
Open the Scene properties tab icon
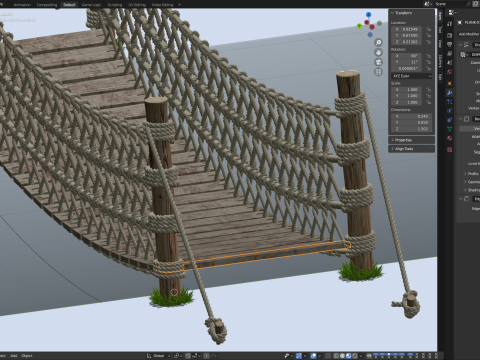(x=449, y=62)
